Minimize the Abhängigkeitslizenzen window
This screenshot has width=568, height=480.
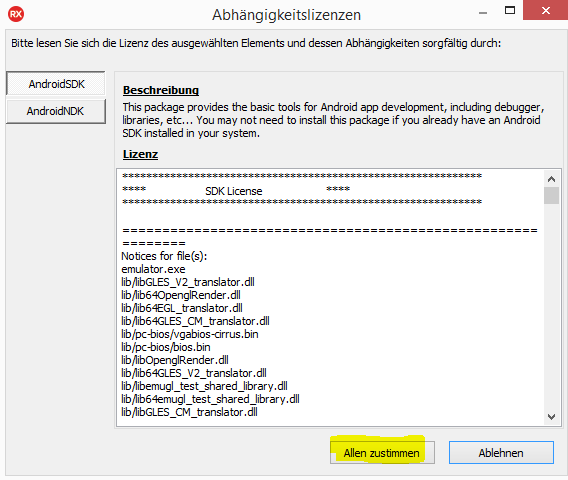(x=483, y=13)
